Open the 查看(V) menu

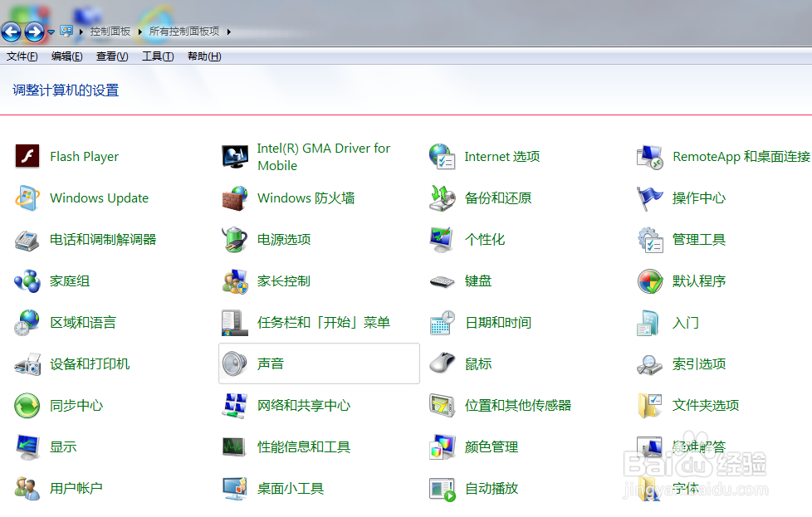[112, 56]
